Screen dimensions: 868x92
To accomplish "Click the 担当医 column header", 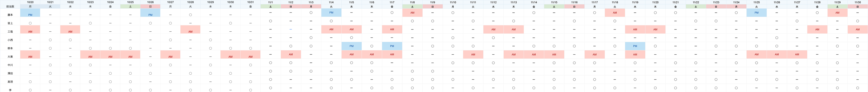I will 10,6.
